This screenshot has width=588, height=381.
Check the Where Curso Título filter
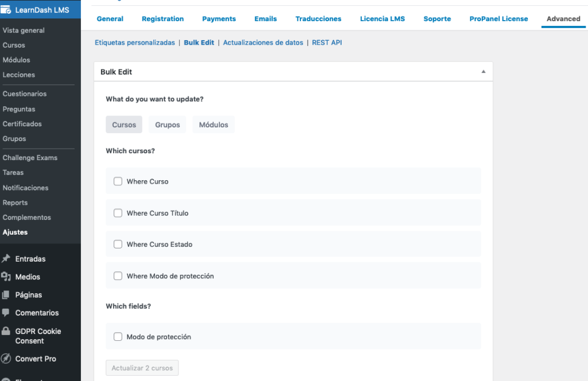[x=118, y=213]
